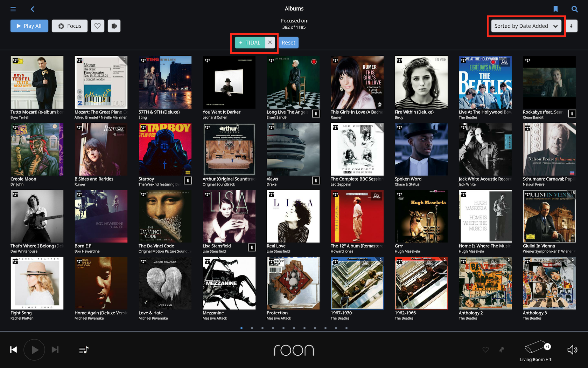Open the Love & Hate album cover
This screenshot has width=588, height=368.
[165, 283]
